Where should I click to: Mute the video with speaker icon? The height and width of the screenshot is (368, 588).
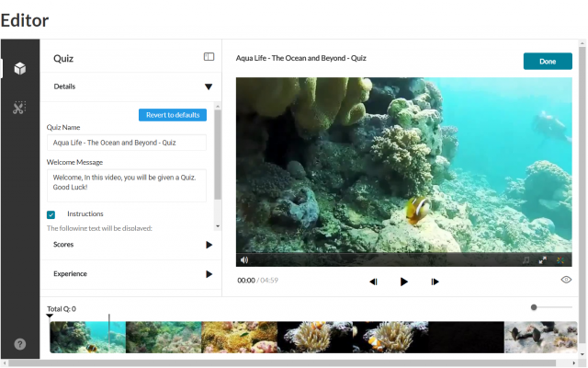[244, 260]
